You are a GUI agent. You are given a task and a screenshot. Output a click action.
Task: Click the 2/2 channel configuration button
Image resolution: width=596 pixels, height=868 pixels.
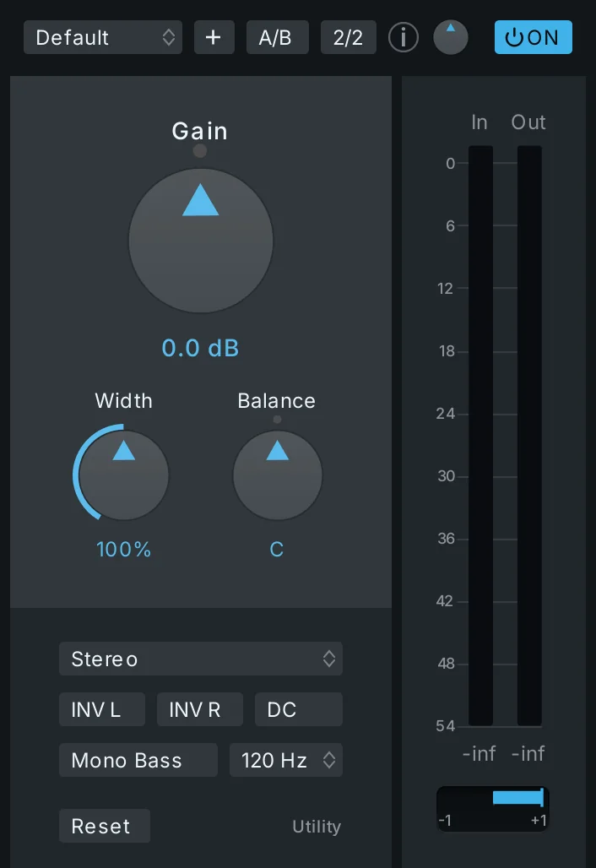pos(348,38)
